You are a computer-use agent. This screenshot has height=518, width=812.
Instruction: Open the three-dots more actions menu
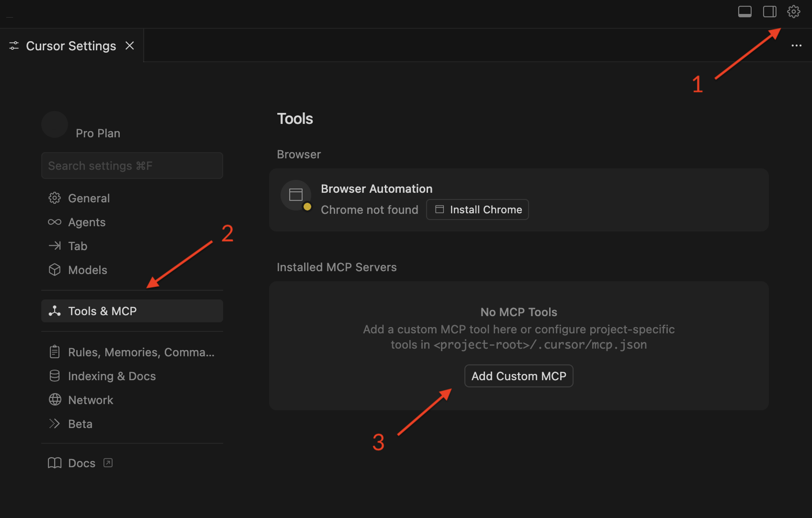[796, 45]
